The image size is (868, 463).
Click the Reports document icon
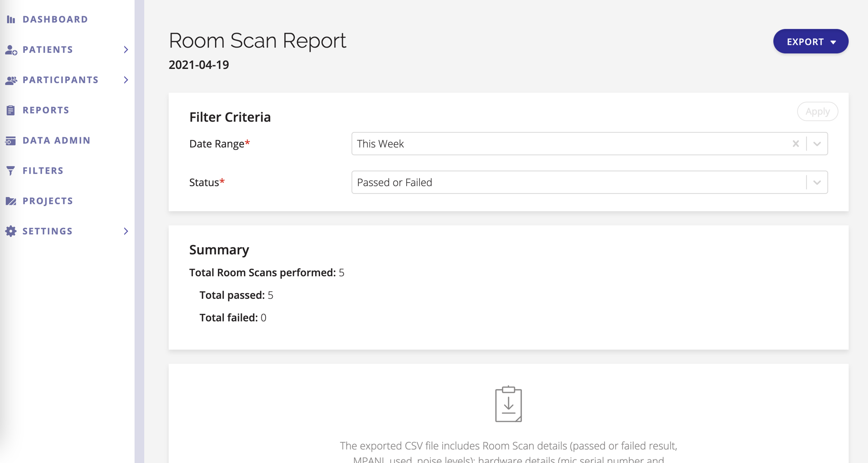click(11, 110)
